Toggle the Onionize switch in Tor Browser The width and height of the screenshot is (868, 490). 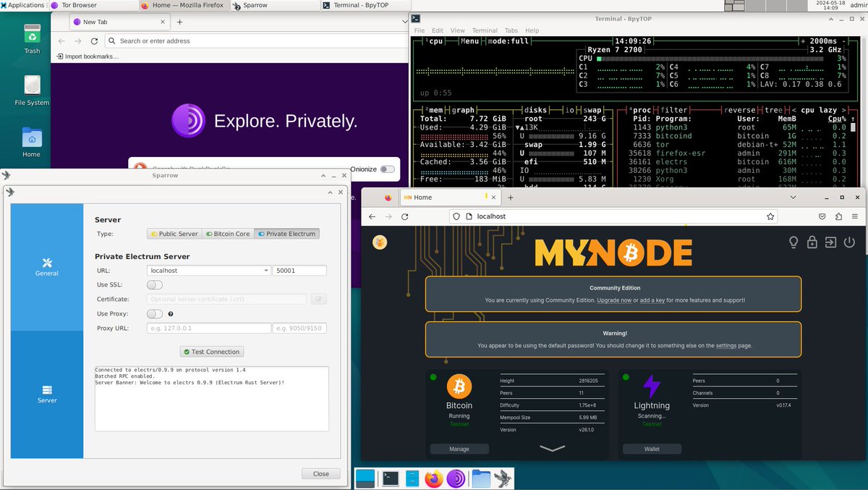click(388, 169)
